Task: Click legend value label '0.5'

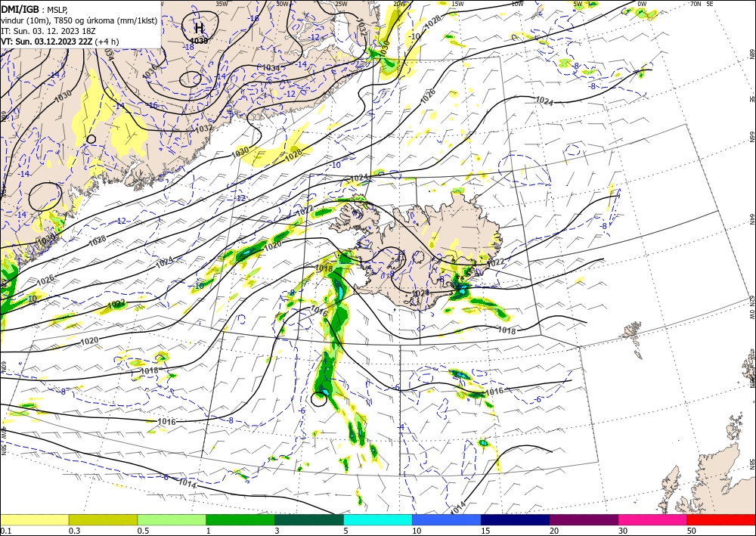Action: (x=143, y=531)
